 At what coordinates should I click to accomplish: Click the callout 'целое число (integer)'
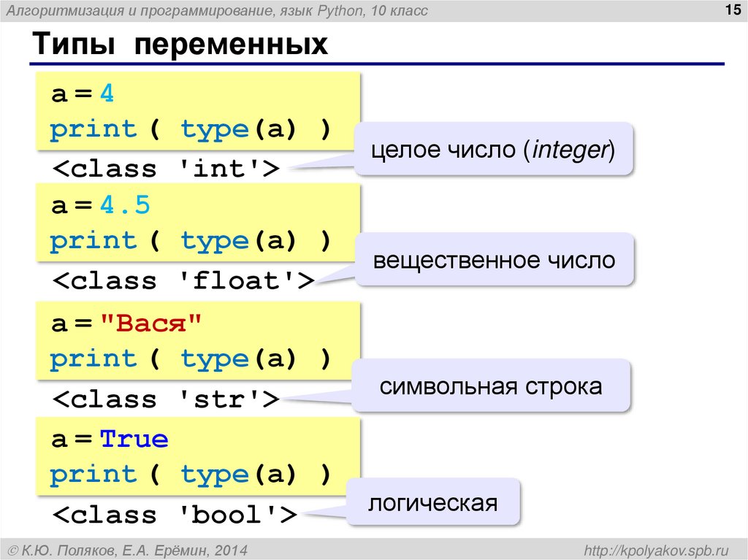point(493,148)
